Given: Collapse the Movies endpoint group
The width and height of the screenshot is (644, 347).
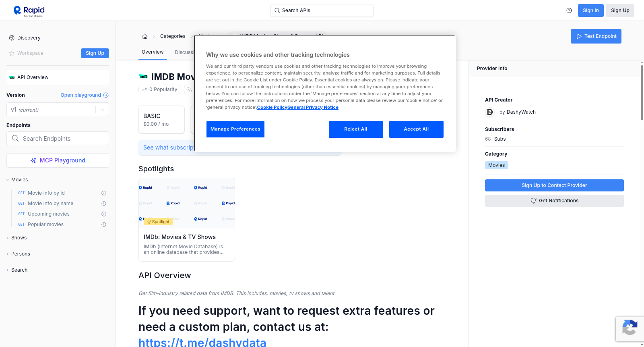Looking at the screenshot, I should pos(7,180).
